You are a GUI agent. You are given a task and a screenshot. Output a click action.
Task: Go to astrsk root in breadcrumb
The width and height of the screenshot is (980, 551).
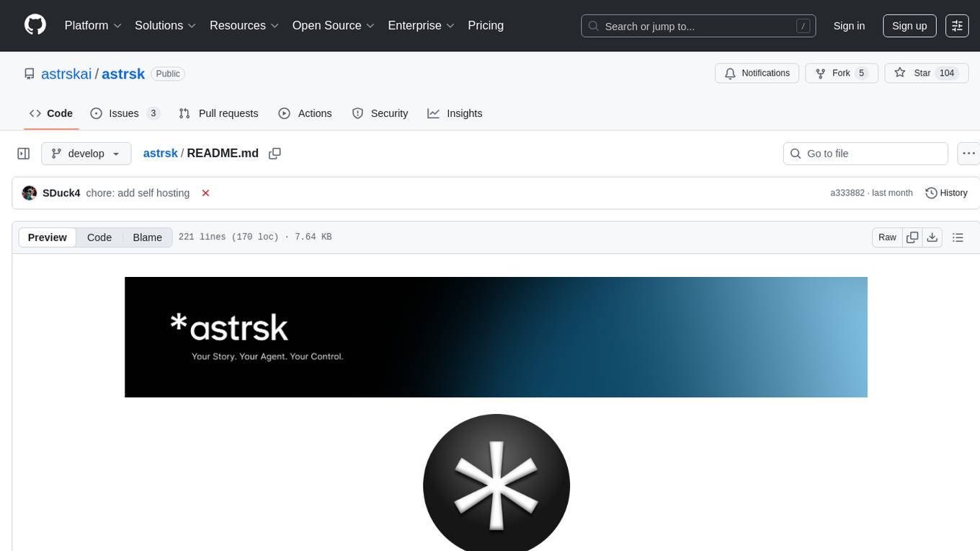click(x=160, y=153)
